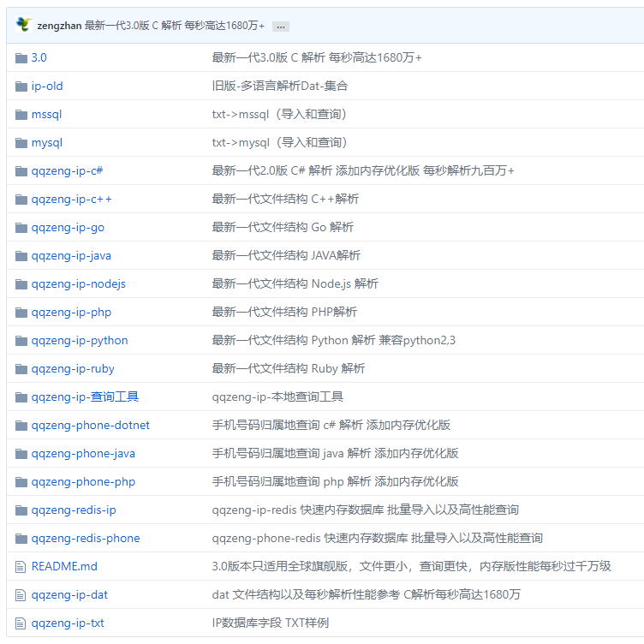Click commit message '最新一代文件结构 C++解析'
The width and height of the screenshot is (644, 644).
point(285,199)
